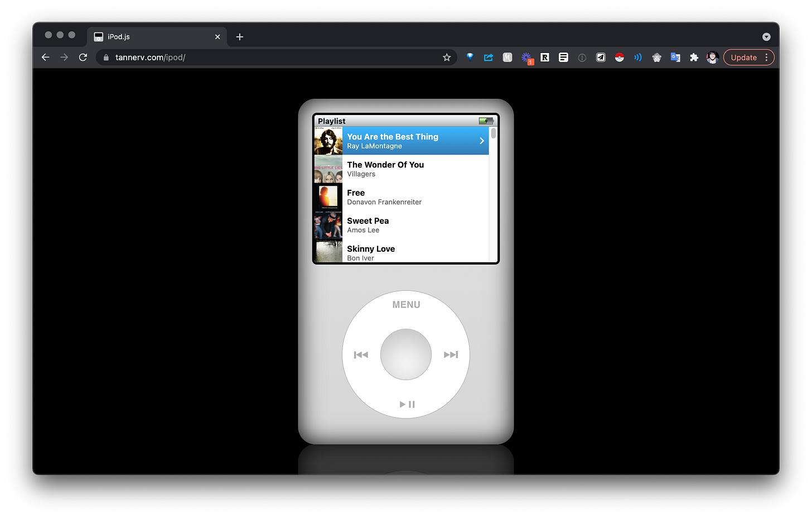Click the Playlist header title

point(332,121)
